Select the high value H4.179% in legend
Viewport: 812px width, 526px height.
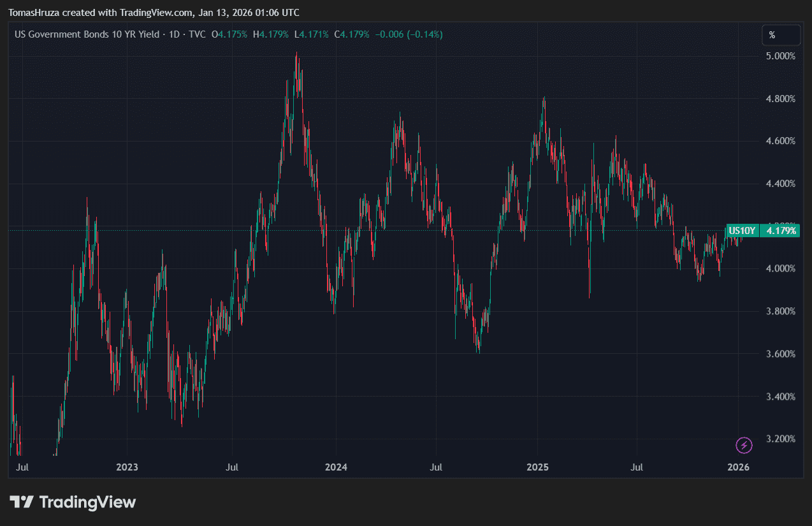point(271,34)
